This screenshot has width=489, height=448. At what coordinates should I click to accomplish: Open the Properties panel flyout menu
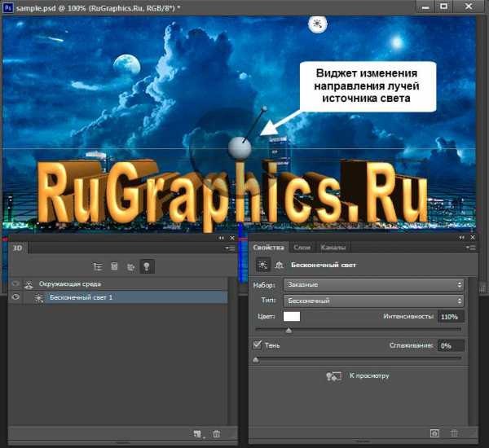[x=470, y=247]
